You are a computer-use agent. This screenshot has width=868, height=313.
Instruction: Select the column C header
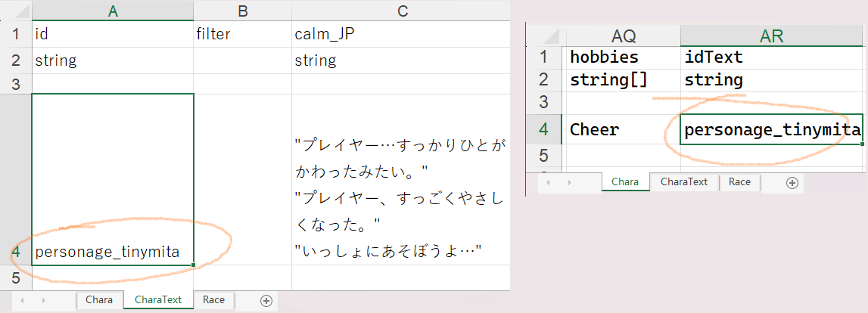coord(401,11)
